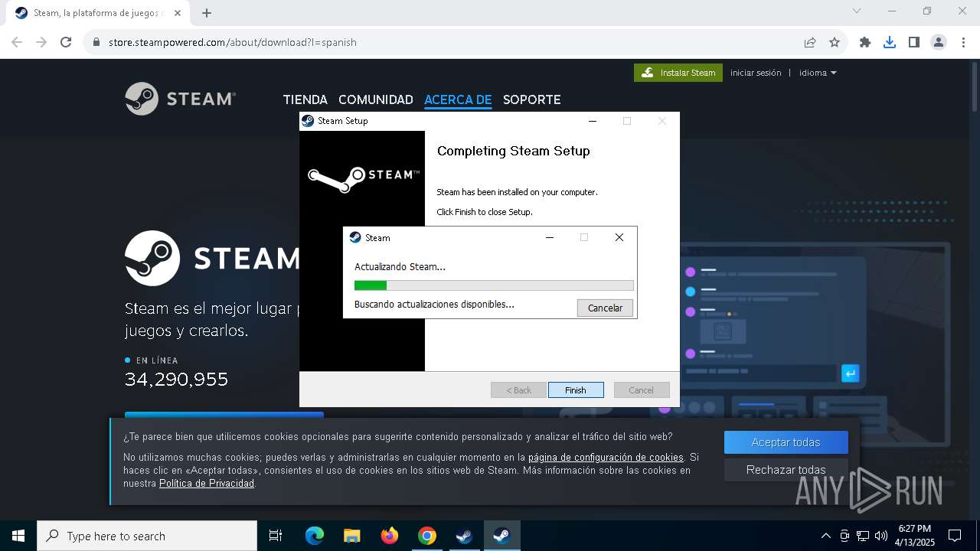This screenshot has height=551, width=980.
Task: Open Chrome extensions puzzle icon
Action: [865, 42]
